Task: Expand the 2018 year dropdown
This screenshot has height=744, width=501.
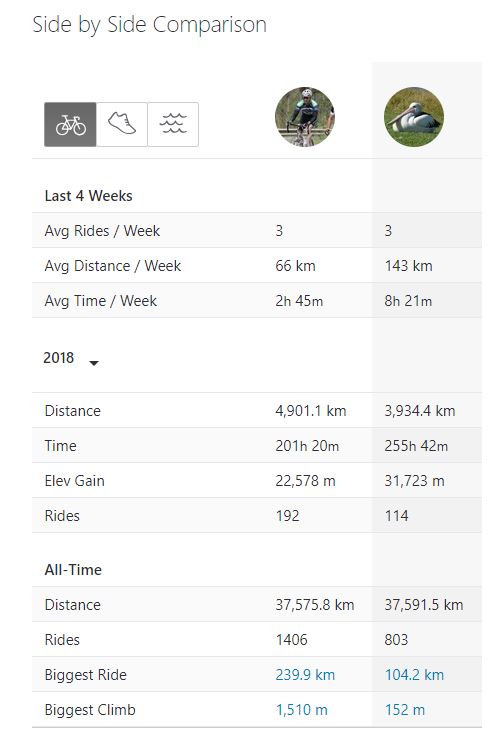Action: (71, 358)
